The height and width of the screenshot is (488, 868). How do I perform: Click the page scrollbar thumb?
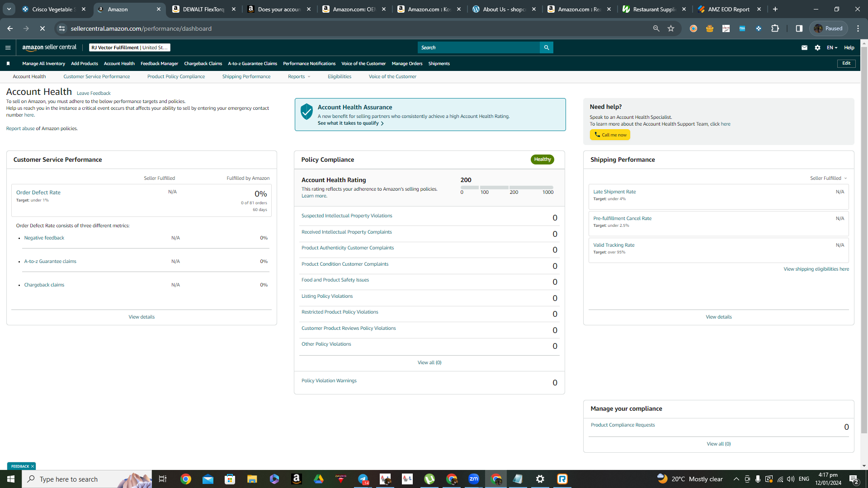864,239
